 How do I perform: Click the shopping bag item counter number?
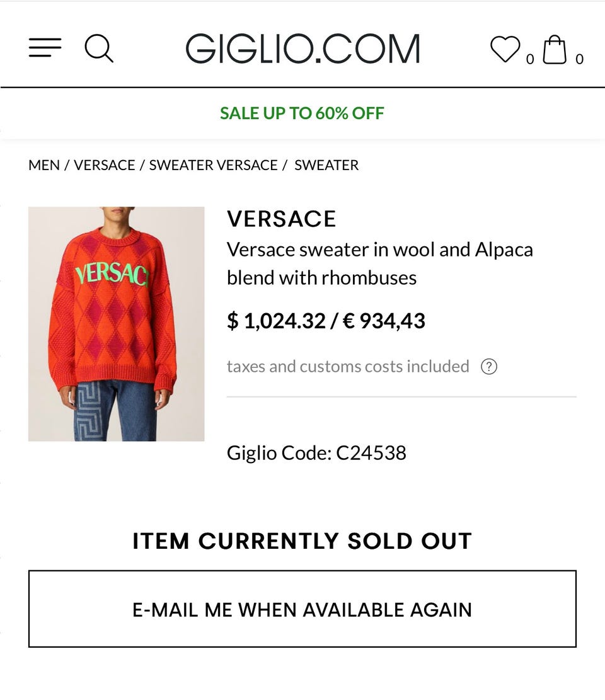tap(579, 59)
